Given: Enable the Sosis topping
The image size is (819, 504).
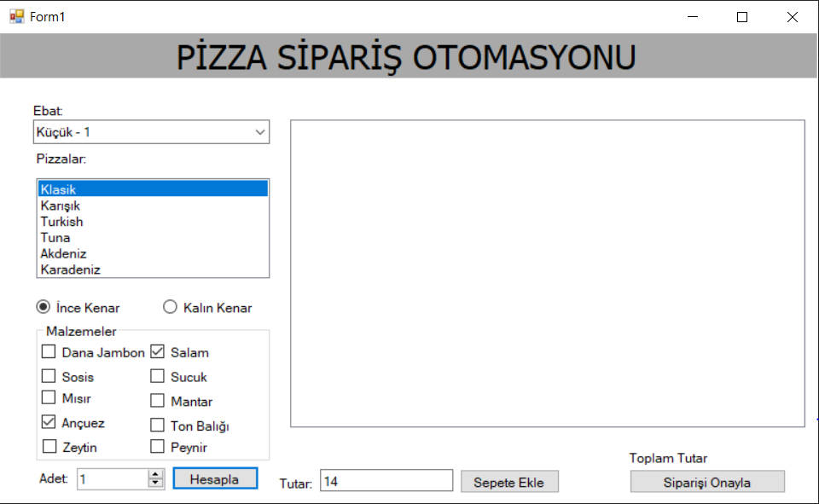Looking at the screenshot, I should (x=49, y=375).
